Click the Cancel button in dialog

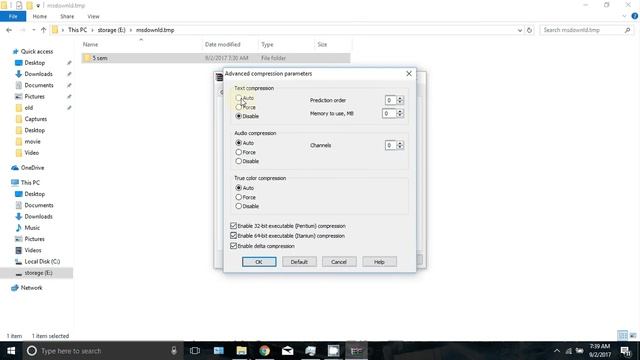(339, 262)
